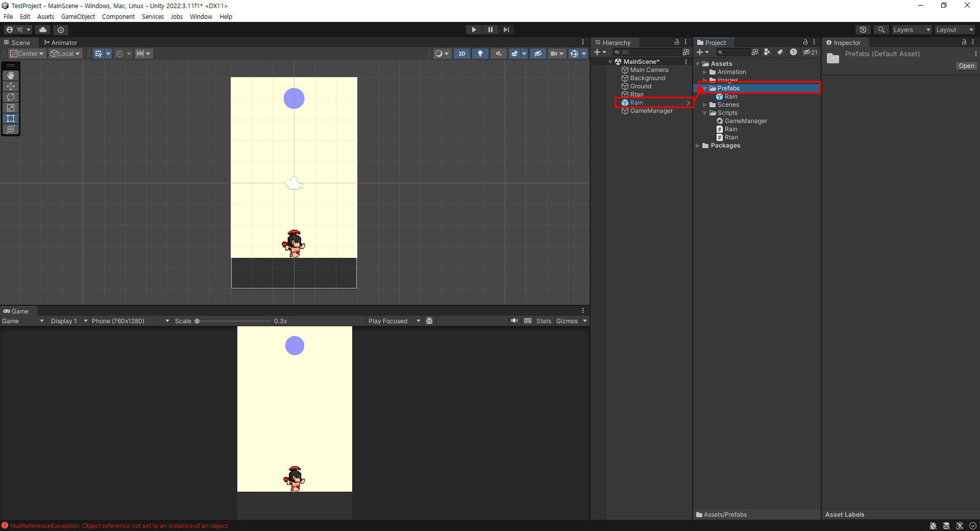Toggle Scene lighting bulb button
The image size is (980, 531).
click(x=480, y=54)
